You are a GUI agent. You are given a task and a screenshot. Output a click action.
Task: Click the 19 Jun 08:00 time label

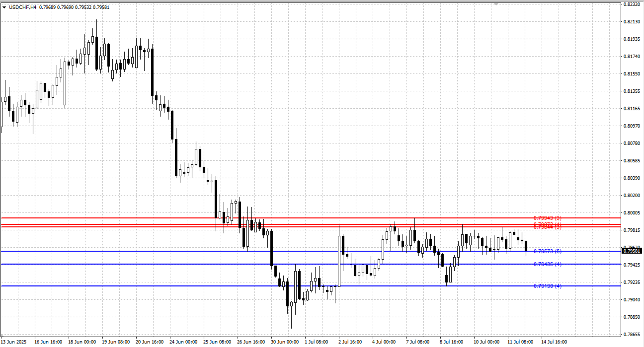click(116, 342)
